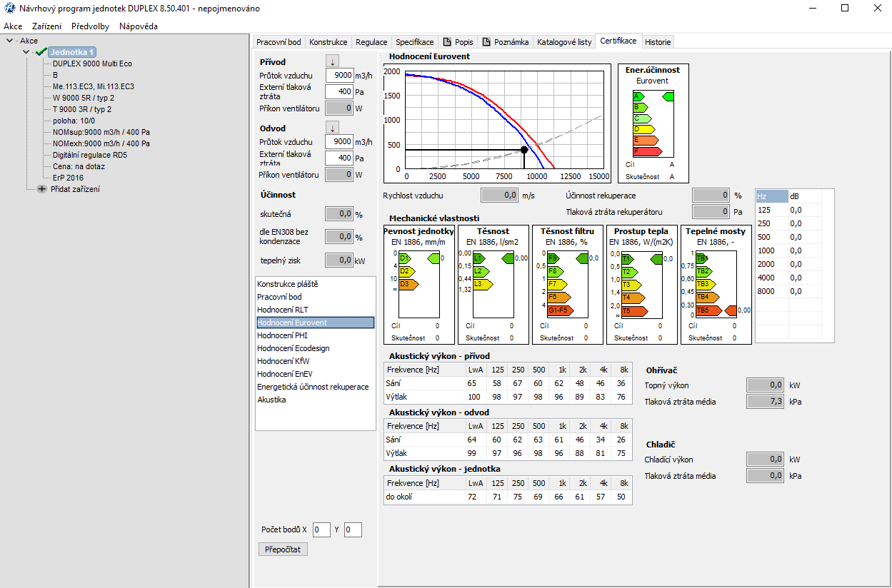Switch to the Regulace tab
Viewport: 892px width, 588px height.
pos(371,42)
